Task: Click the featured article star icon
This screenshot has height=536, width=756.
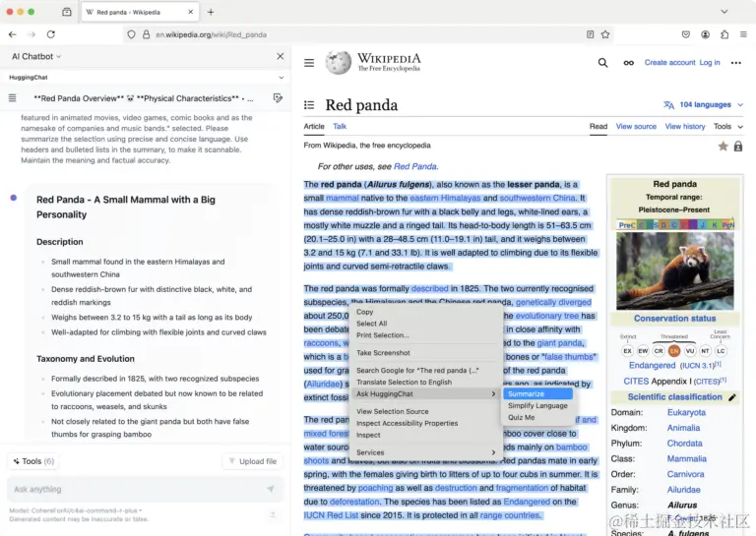Action: click(723, 146)
